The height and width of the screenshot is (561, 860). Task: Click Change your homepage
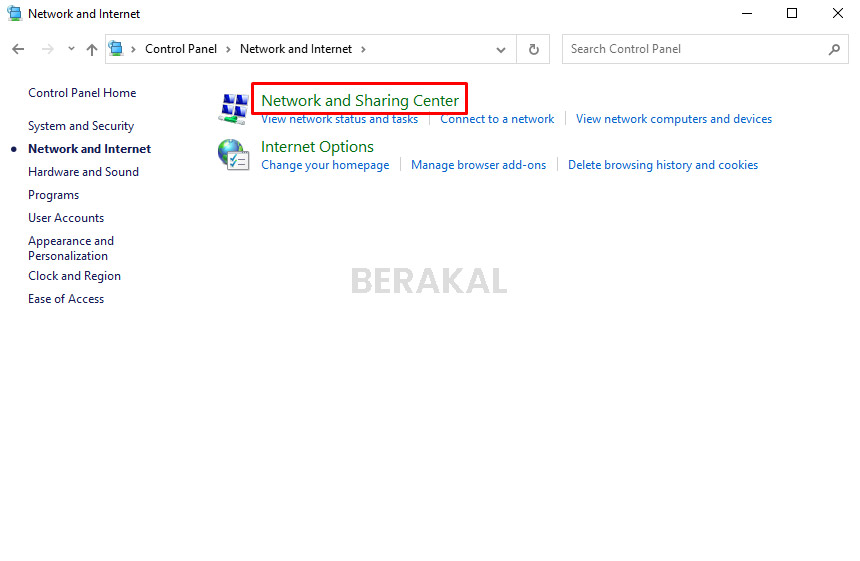pyautogui.click(x=325, y=165)
